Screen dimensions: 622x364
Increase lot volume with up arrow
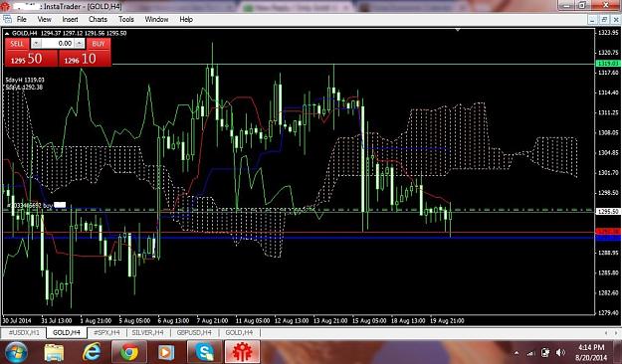[80, 44]
